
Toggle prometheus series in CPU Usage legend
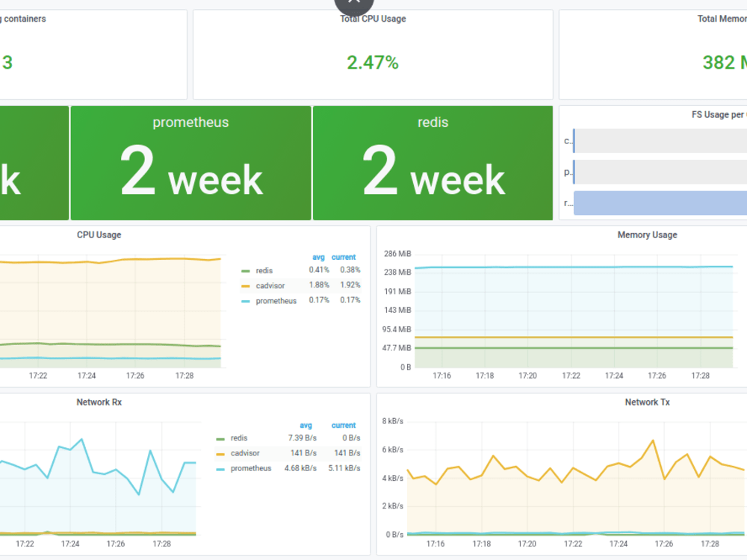276,301
